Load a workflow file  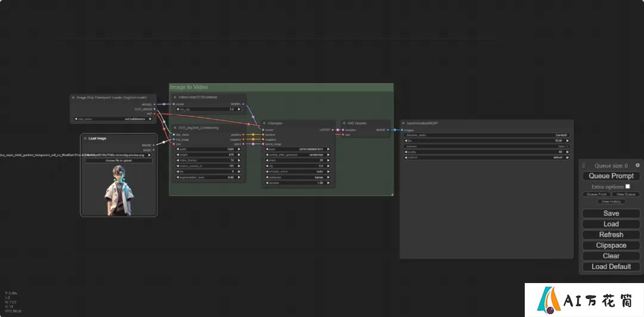pos(611,224)
